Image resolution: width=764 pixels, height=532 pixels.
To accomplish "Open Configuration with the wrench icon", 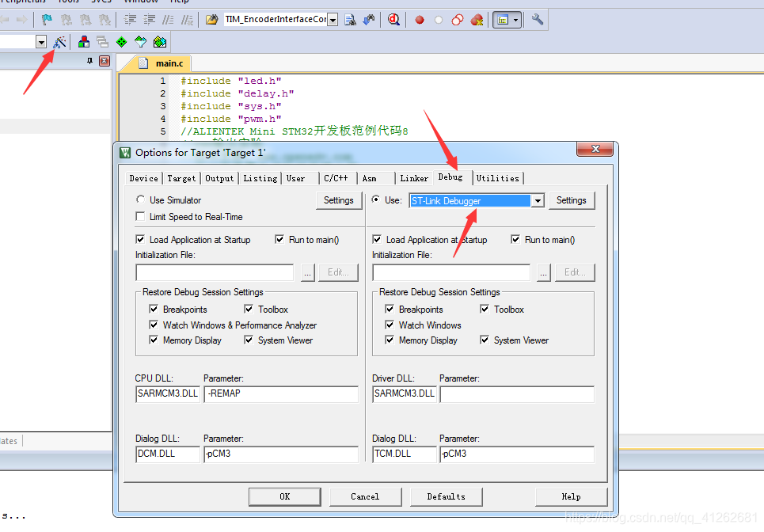I will point(538,20).
